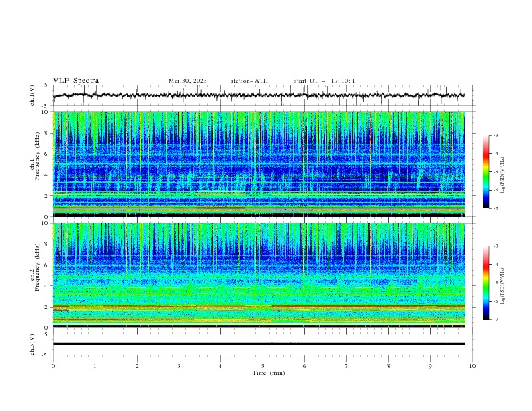
Task: Click the time-axis tick label "0"
Action: pyautogui.click(x=53, y=366)
